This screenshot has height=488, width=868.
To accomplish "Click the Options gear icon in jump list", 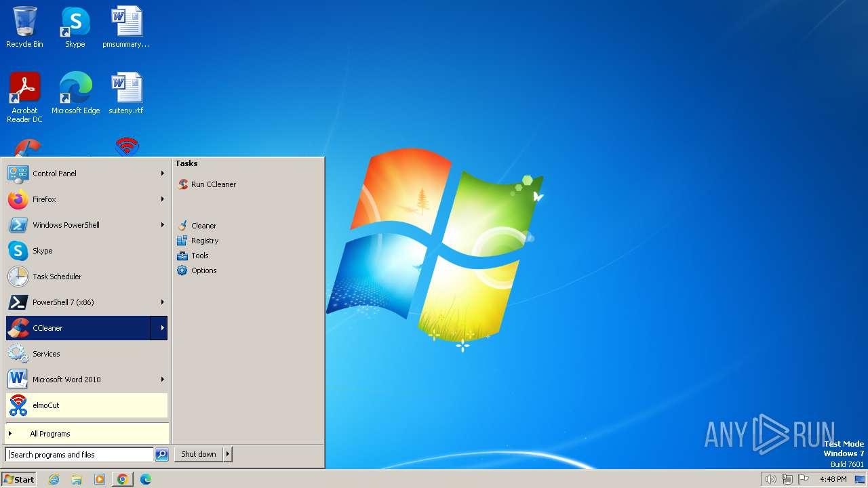I will pos(182,270).
